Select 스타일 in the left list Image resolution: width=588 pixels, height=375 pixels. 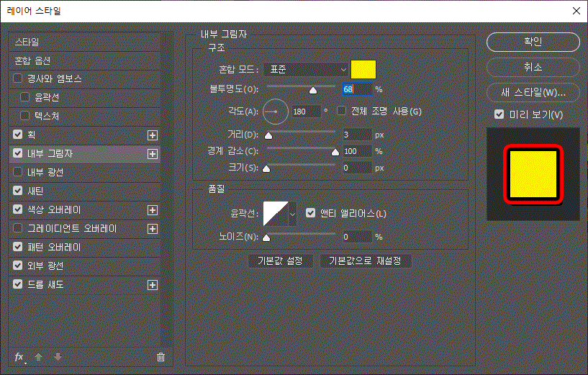[x=85, y=42]
